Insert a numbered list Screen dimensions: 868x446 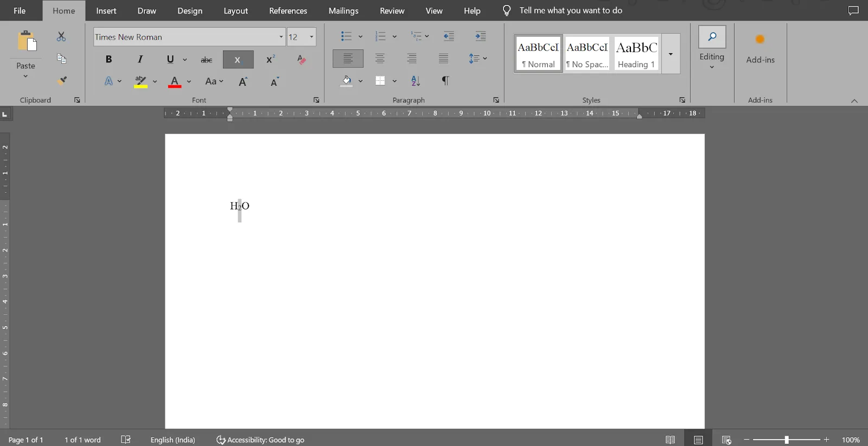[x=380, y=36]
